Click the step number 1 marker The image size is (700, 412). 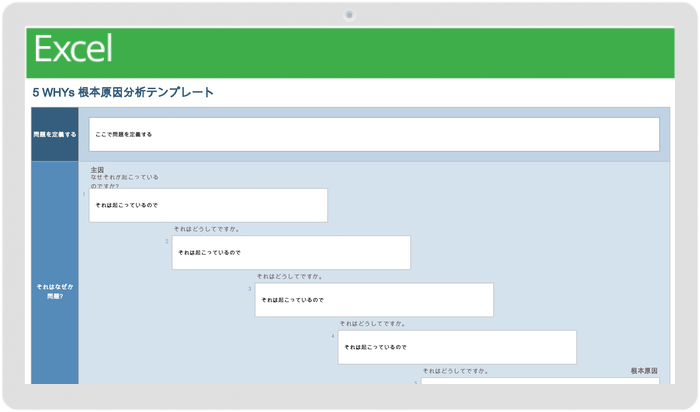point(84,194)
